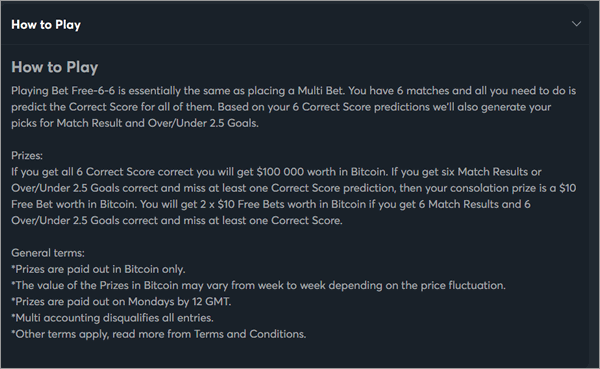Click the bold How to Play accordion title
Image resolution: width=600 pixels, height=369 pixels.
pos(46,25)
